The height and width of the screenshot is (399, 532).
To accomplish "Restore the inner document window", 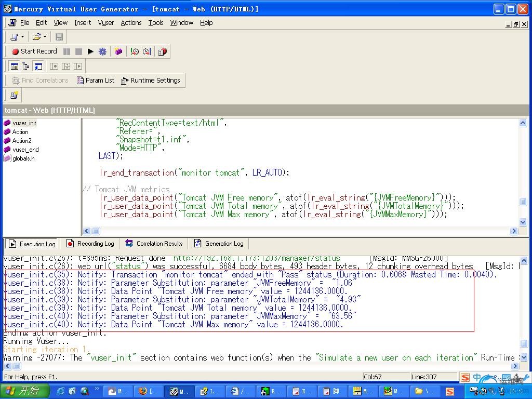I will [x=516, y=24].
